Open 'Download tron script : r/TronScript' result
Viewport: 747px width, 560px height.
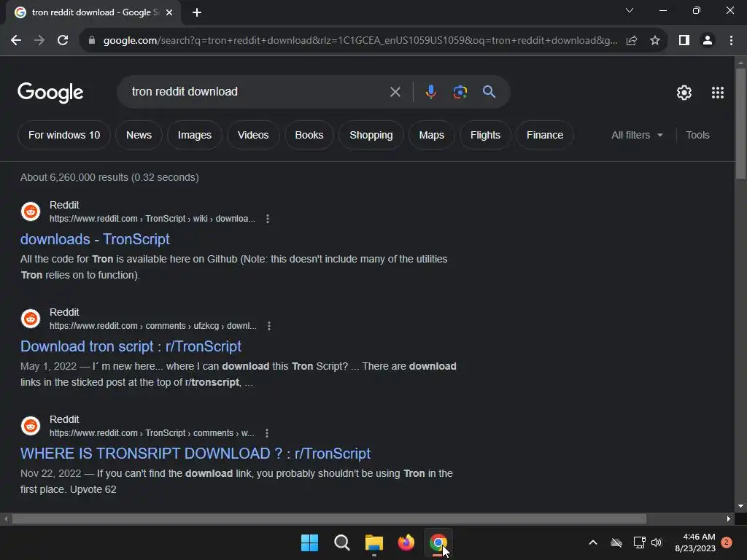click(x=131, y=346)
